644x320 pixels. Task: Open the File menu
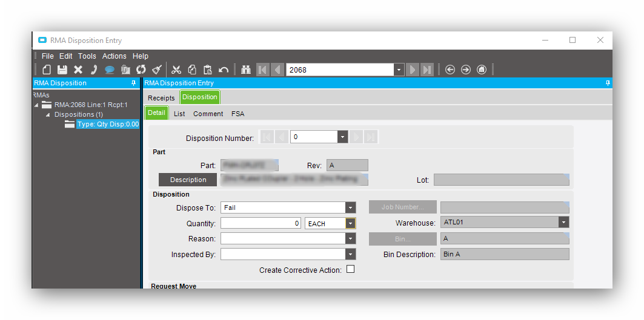click(x=48, y=56)
